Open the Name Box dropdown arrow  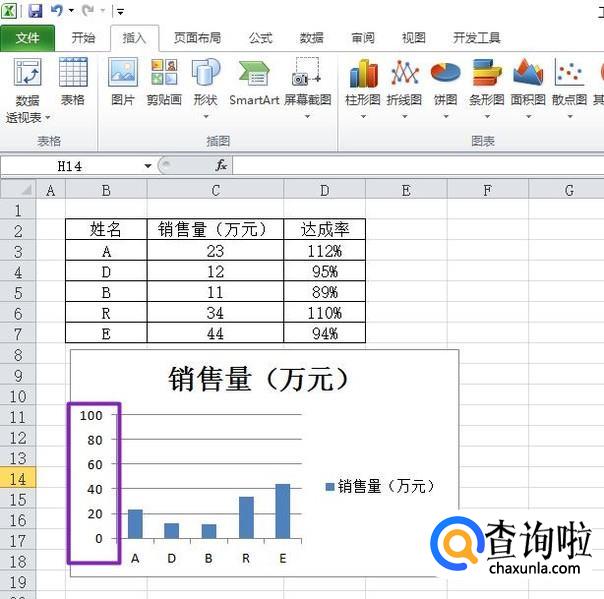pyautogui.click(x=148, y=166)
